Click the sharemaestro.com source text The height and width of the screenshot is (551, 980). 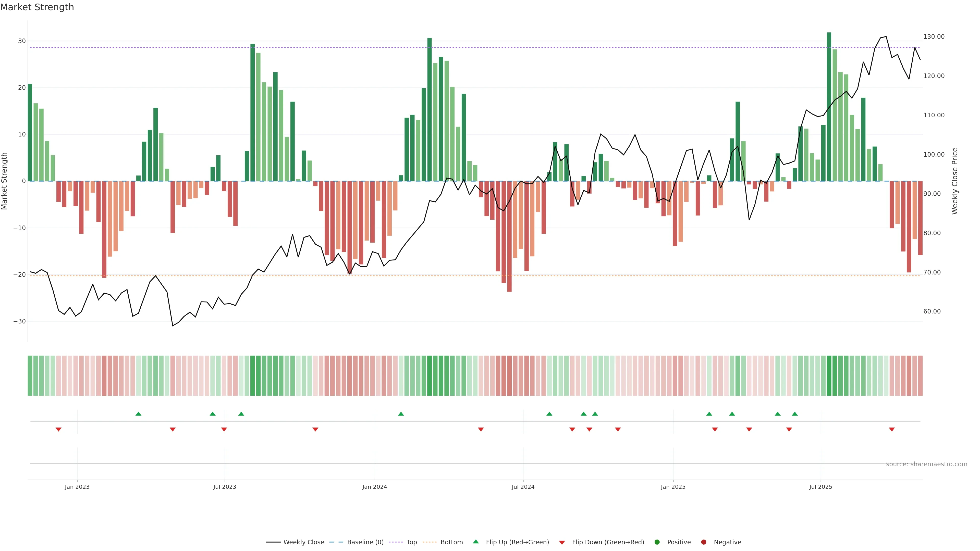click(x=926, y=464)
